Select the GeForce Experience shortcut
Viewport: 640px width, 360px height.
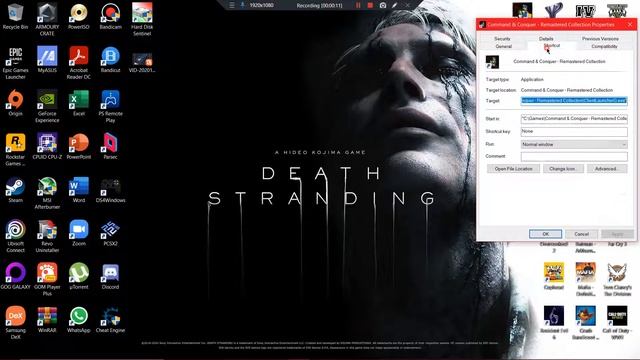[47, 106]
